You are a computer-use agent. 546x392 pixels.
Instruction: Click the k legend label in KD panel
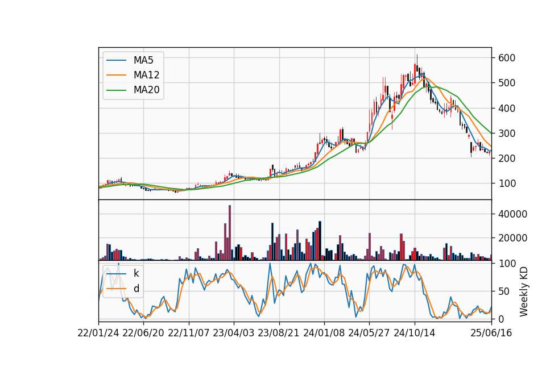(x=136, y=273)
